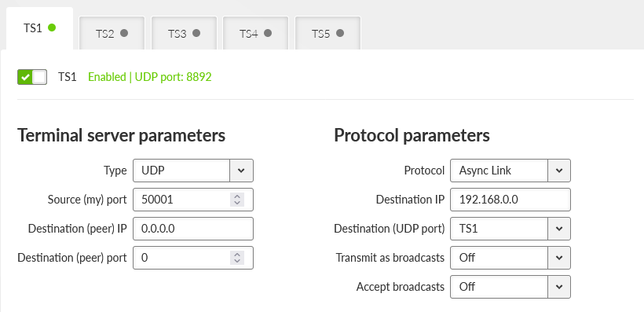Image resolution: width=644 pixels, height=312 pixels.
Task: Click the Destination (peer) IP field
Action: click(193, 229)
